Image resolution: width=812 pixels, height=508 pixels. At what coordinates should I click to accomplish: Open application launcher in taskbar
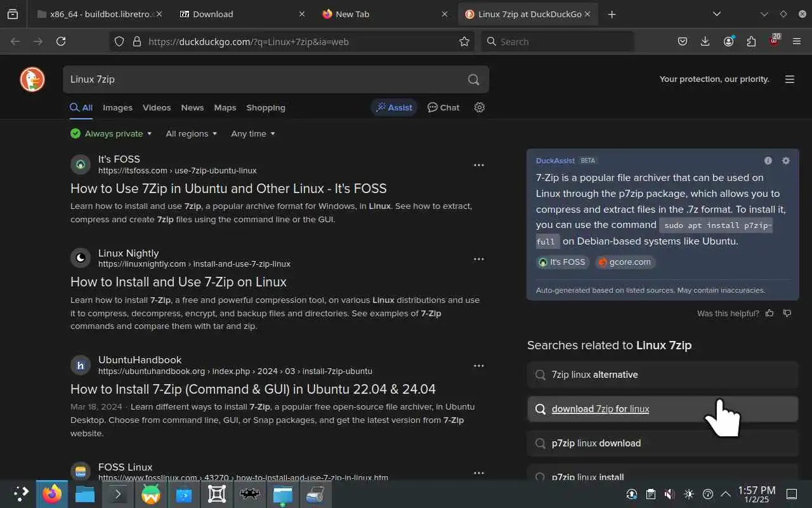pyautogui.click(x=21, y=494)
